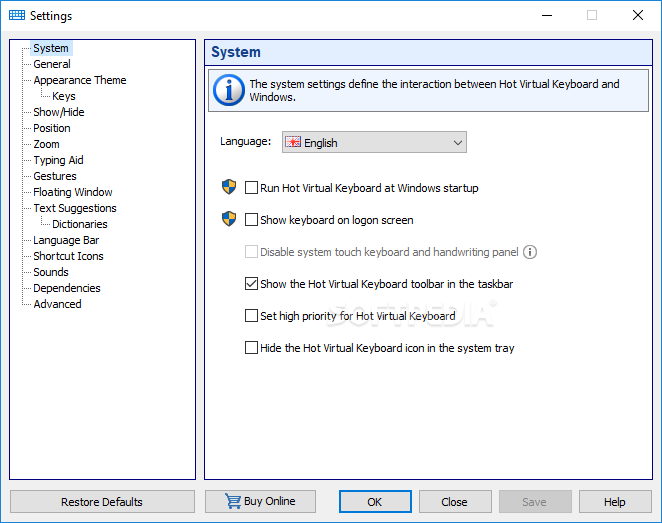Uncheck Show the Hot Virtual Keyboard toolbar in taskbar
This screenshot has width=662, height=523.
click(x=251, y=284)
